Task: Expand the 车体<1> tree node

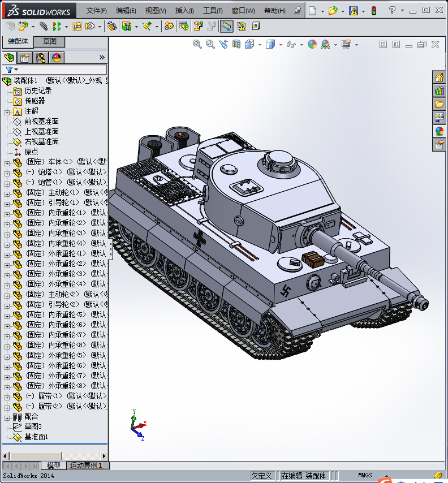Action: click(x=7, y=163)
